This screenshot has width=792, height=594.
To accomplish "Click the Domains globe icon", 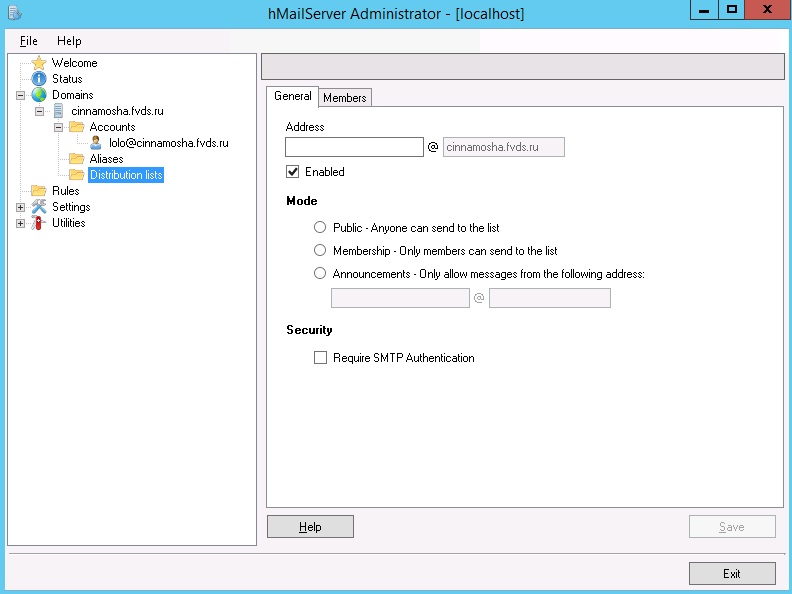I will coord(39,95).
